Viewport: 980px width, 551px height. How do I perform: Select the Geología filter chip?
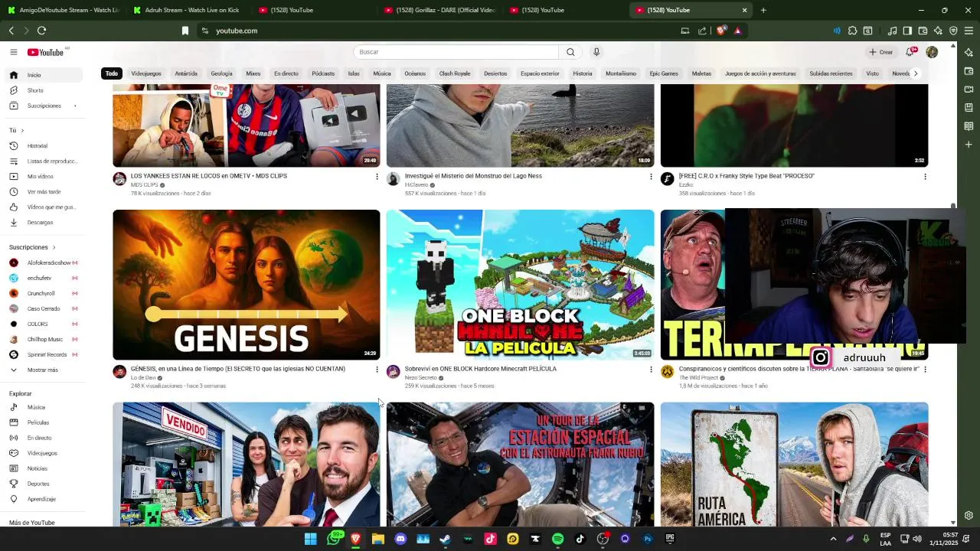(221, 73)
